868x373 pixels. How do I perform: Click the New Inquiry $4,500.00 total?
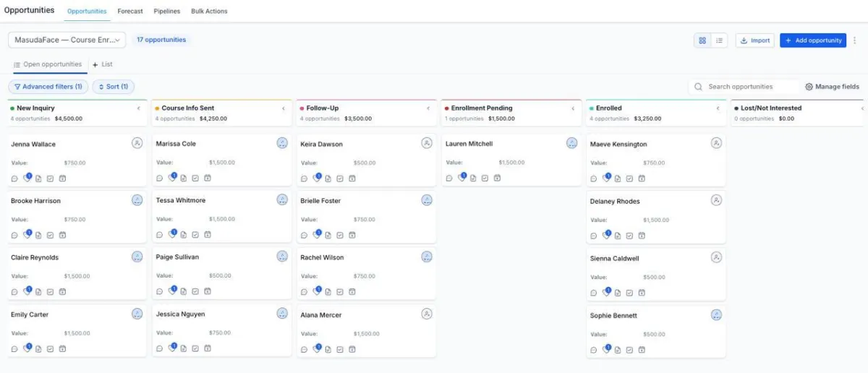tap(69, 119)
